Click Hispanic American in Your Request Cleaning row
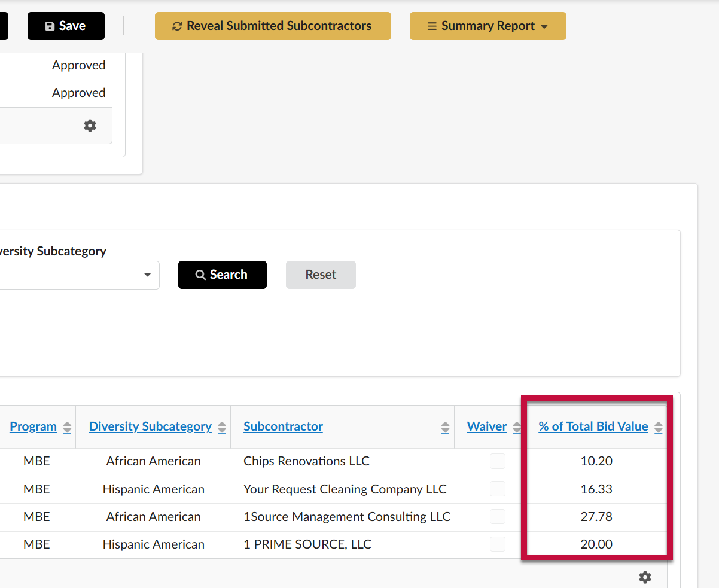Viewport: 719px width, 588px height. point(154,489)
